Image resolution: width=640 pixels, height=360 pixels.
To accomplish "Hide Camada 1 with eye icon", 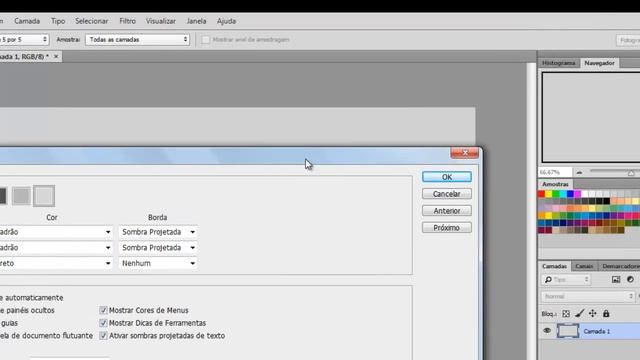I will pyautogui.click(x=547, y=331).
